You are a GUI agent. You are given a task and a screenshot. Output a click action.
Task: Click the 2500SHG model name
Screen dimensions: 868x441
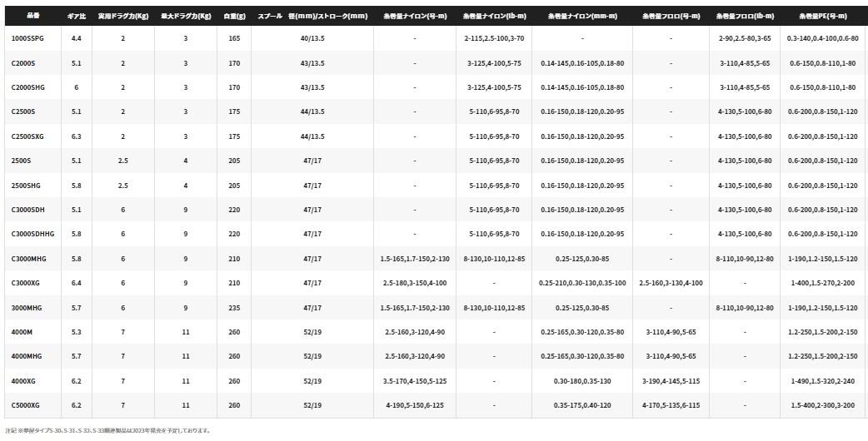point(26,185)
